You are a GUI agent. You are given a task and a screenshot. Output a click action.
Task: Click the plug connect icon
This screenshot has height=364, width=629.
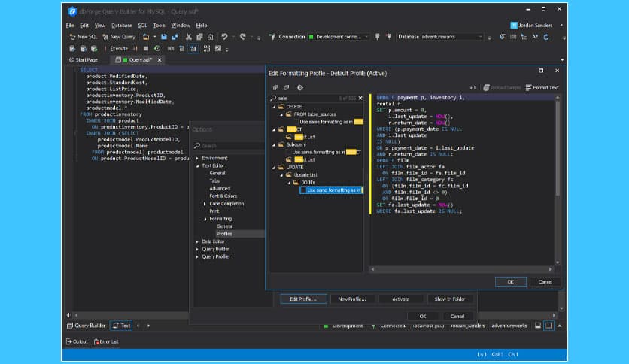click(378, 37)
